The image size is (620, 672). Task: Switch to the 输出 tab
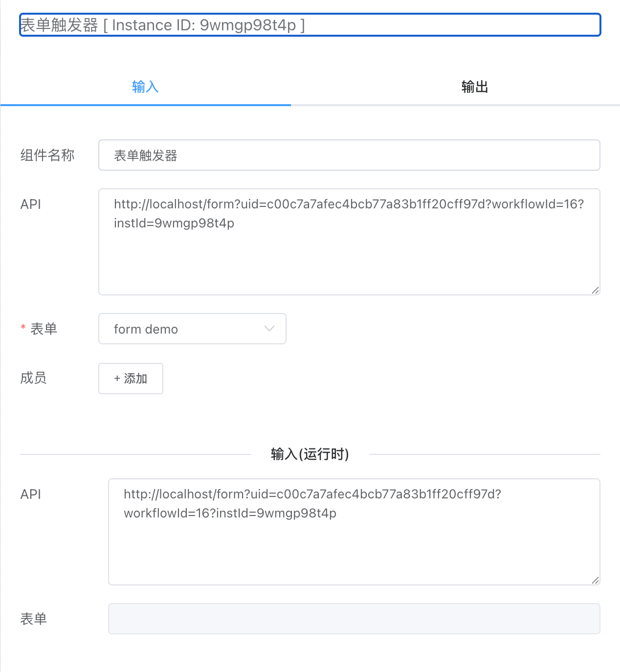pyautogui.click(x=474, y=86)
